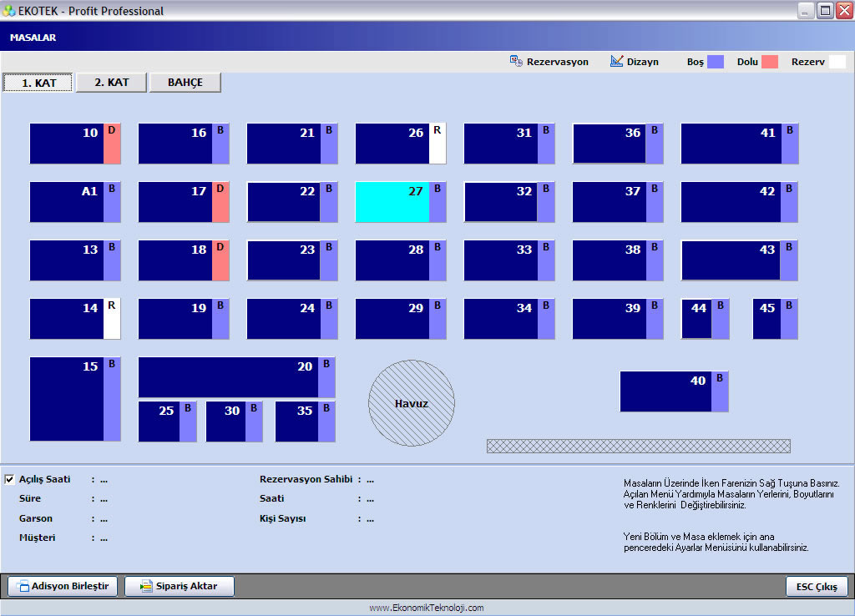Screen dimensions: 855x616
Task: Select small table 45
Action: coord(776,318)
